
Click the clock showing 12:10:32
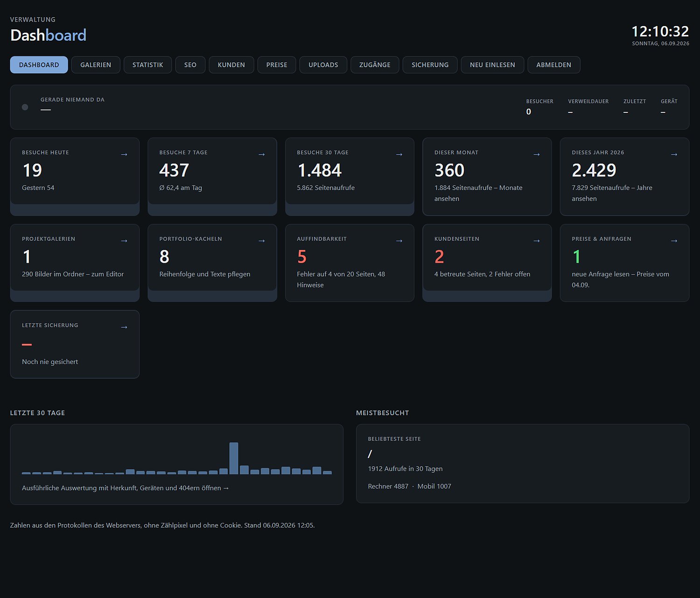660,31
